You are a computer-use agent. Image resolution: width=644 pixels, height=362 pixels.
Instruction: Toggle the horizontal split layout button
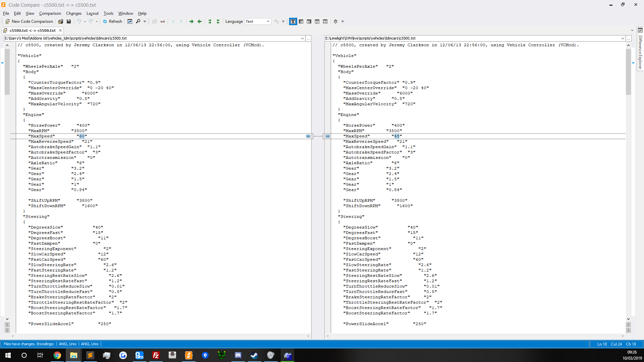(x=325, y=21)
